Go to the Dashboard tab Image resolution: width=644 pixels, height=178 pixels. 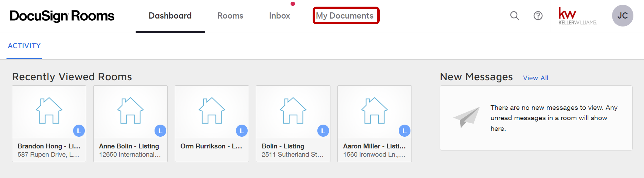(x=170, y=16)
